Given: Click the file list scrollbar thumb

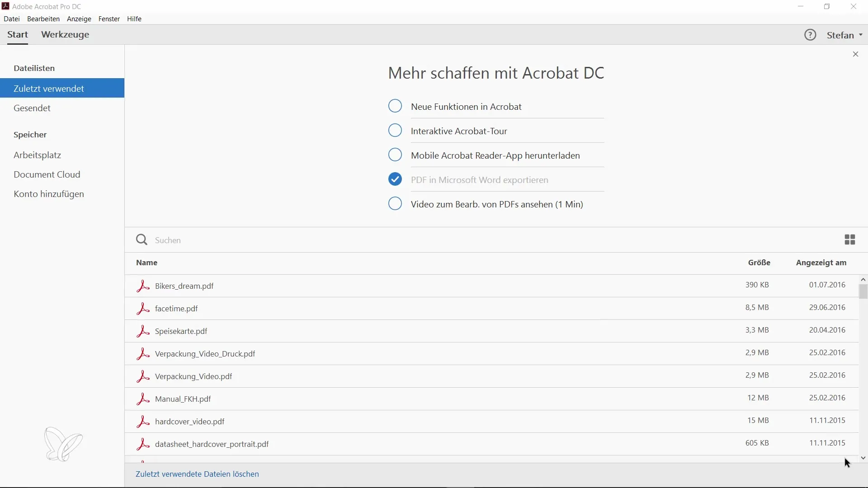Looking at the screenshot, I should (863, 291).
